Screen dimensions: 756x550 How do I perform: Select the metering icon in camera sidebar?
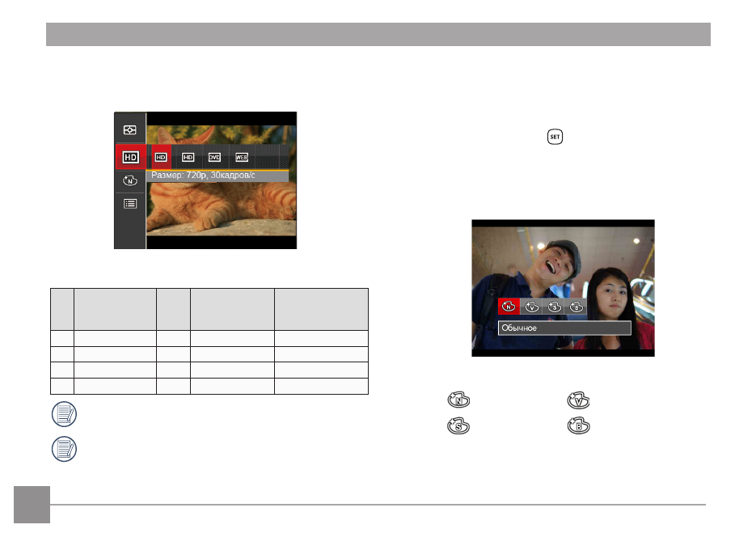click(x=129, y=130)
